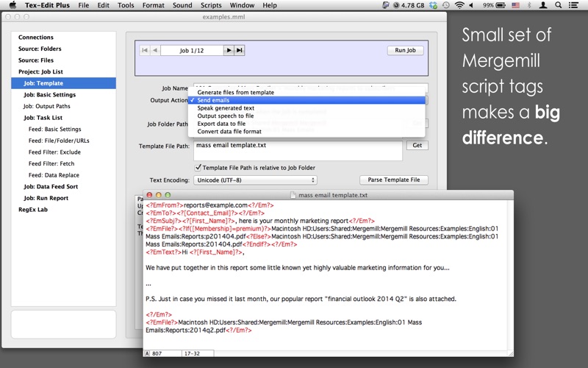This screenshot has width=588, height=368.
Task: Open the Apple menu
Action: click(x=12, y=5)
